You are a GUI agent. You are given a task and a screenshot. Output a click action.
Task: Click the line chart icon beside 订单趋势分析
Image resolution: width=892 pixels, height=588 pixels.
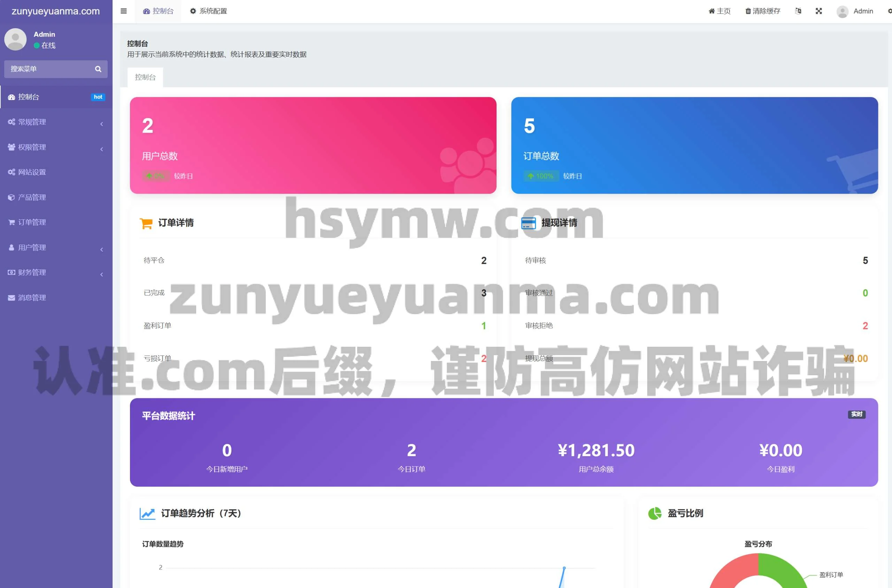pyautogui.click(x=147, y=513)
